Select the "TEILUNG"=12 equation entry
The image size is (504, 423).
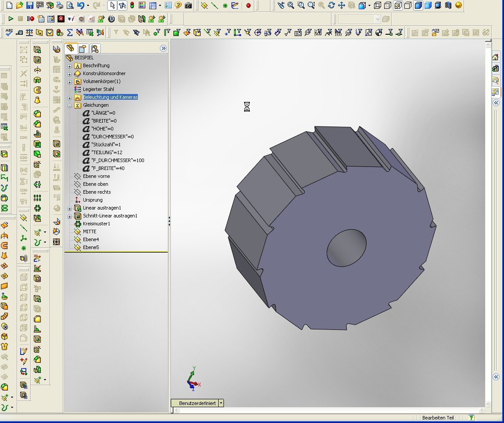pos(106,152)
